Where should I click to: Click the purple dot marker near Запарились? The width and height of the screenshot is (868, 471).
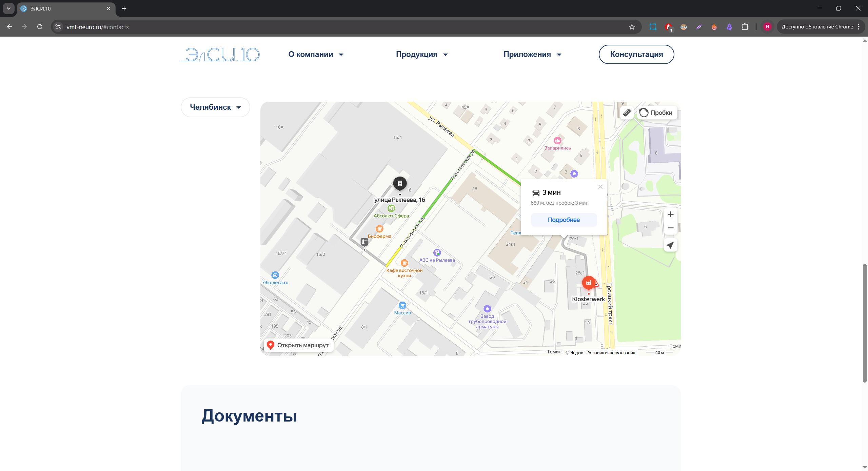point(574,174)
